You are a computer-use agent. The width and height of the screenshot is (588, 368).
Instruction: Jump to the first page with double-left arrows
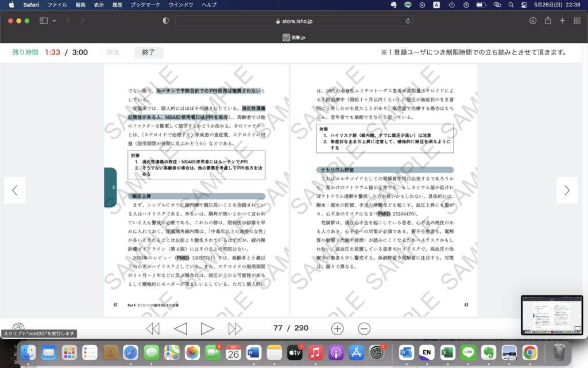(153, 328)
